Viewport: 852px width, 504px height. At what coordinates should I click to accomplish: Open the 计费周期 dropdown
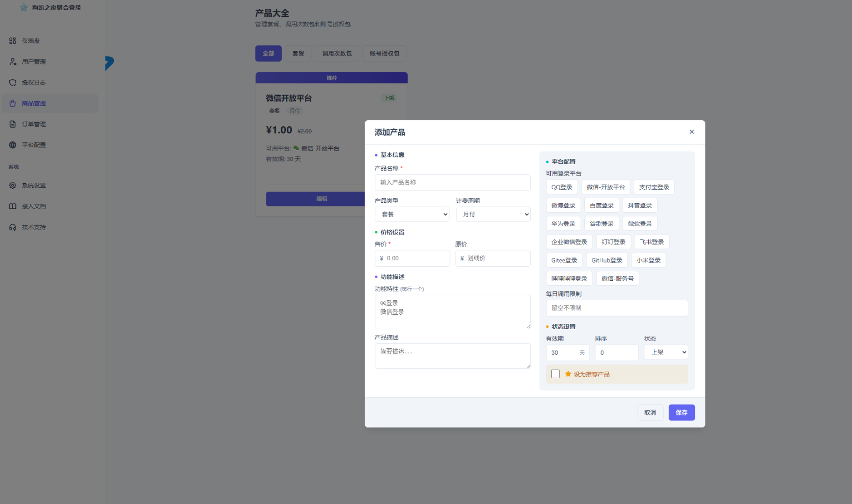[493, 214]
